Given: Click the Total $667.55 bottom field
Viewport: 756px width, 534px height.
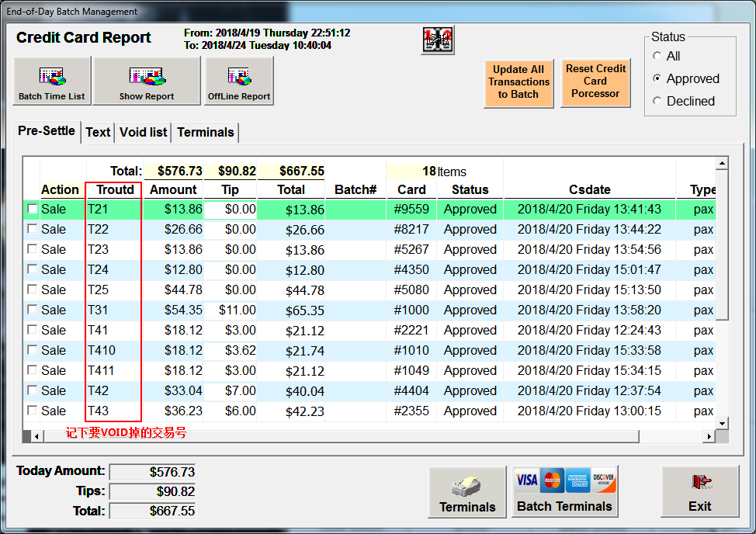Looking at the screenshot, I should pyautogui.click(x=152, y=511).
